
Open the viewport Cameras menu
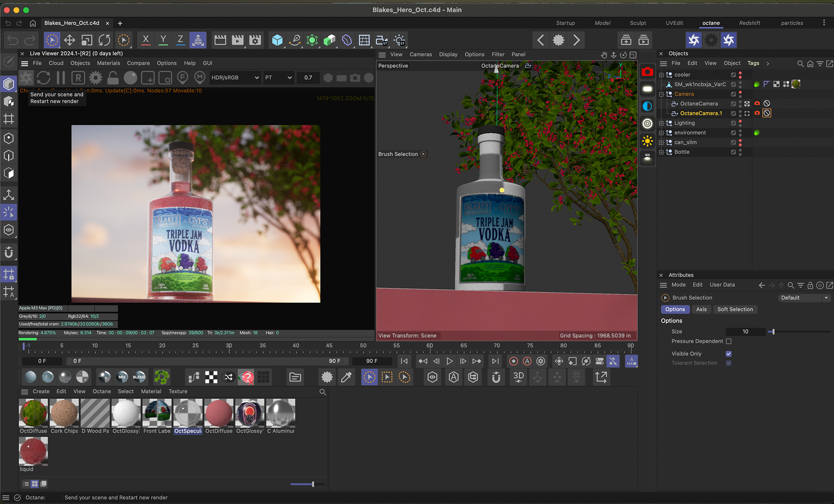click(x=420, y=54)
